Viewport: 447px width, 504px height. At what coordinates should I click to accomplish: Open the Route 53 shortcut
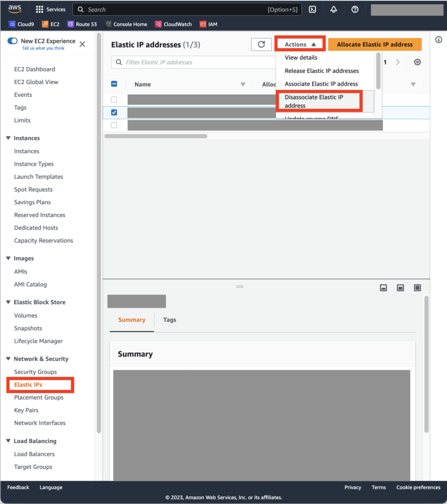click(82, 24)
